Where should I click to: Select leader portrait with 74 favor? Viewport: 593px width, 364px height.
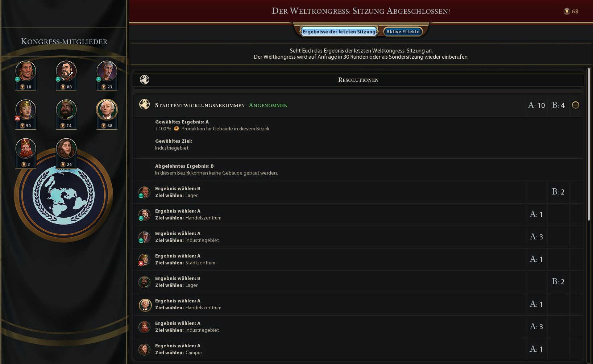click(66, 110)
